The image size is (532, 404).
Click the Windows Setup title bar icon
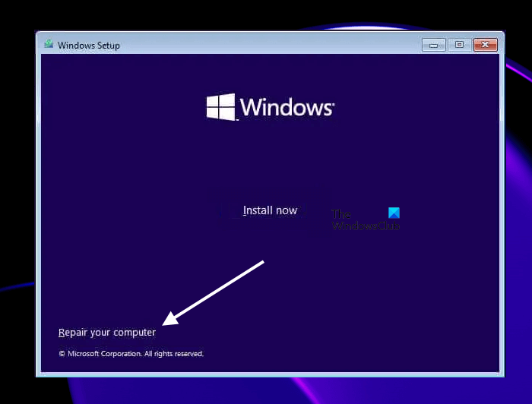(x=49, y=44)
